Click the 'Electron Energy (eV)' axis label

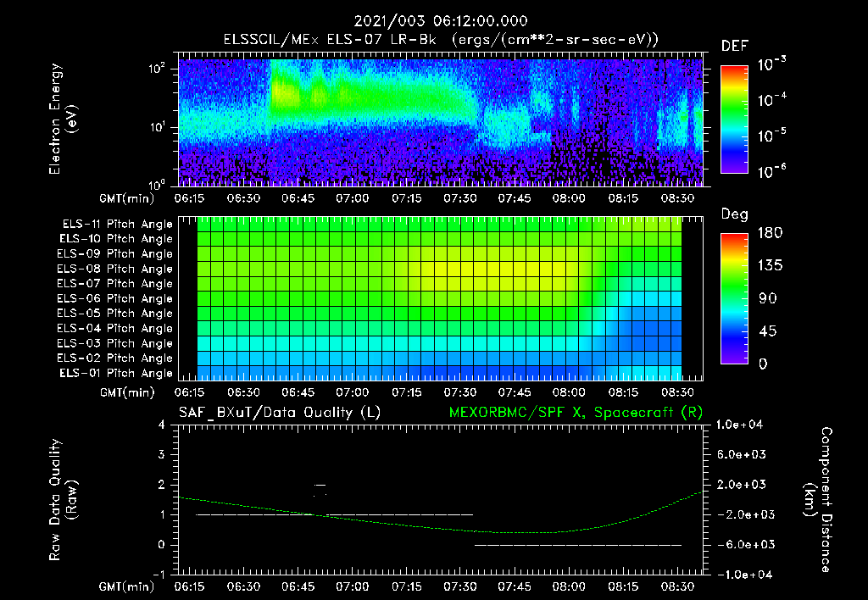(63, 119)
